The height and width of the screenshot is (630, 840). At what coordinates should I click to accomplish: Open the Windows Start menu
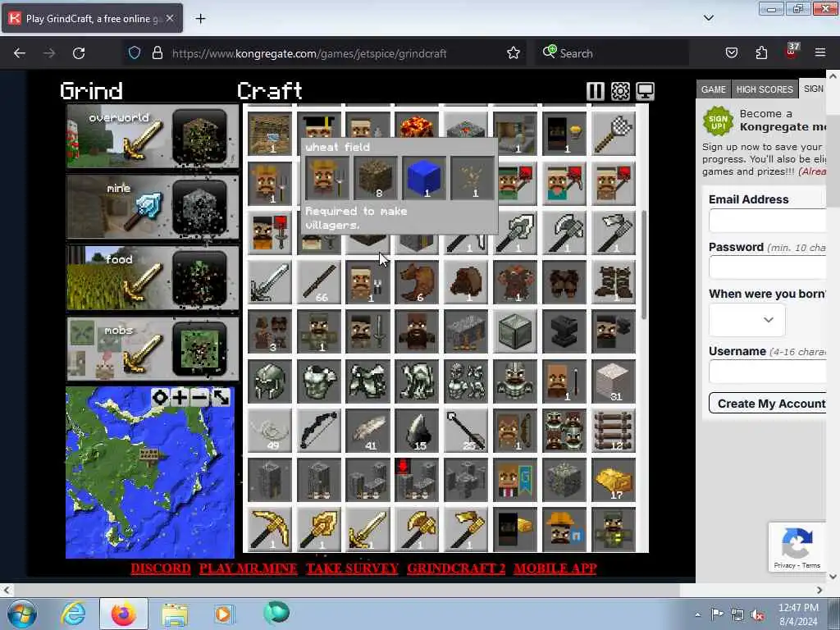pos(21,614)
